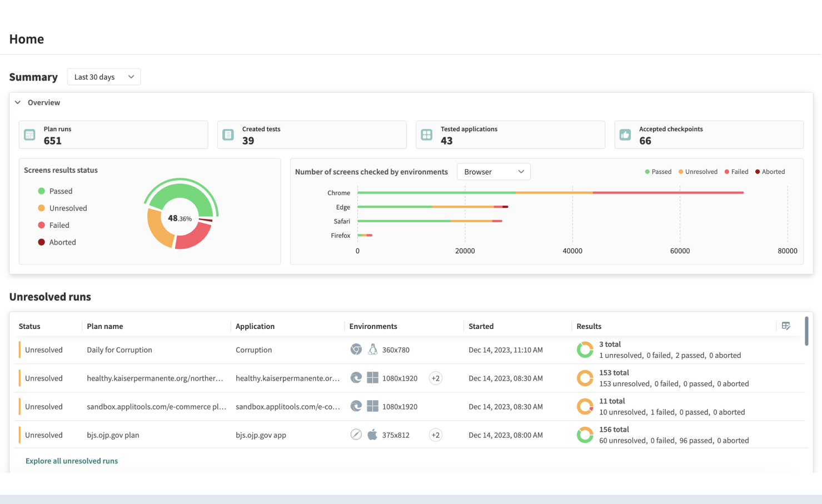The width and height of the screenshot is (822, 504).
Task: Collapse the Overview section
Action: click(17, 102)
